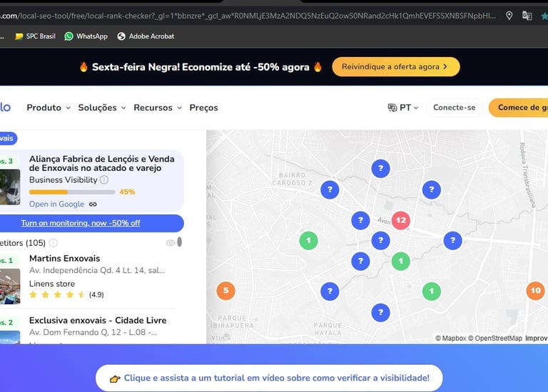The width and height of the screenshot is (548, 392).
Task: Click Business Visibility info icon
Action: point(104,180)
